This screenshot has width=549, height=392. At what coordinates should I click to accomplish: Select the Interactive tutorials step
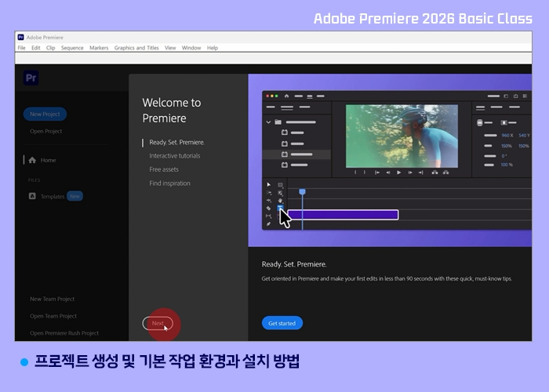pos(175,156)
